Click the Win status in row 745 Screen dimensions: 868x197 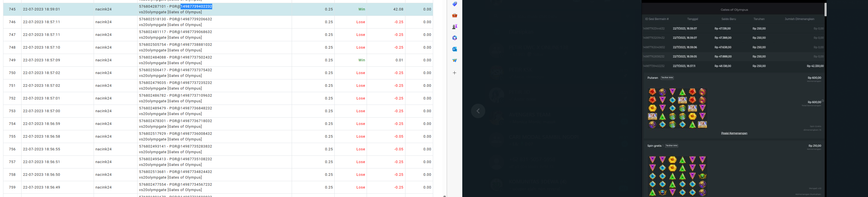point(362,9)
